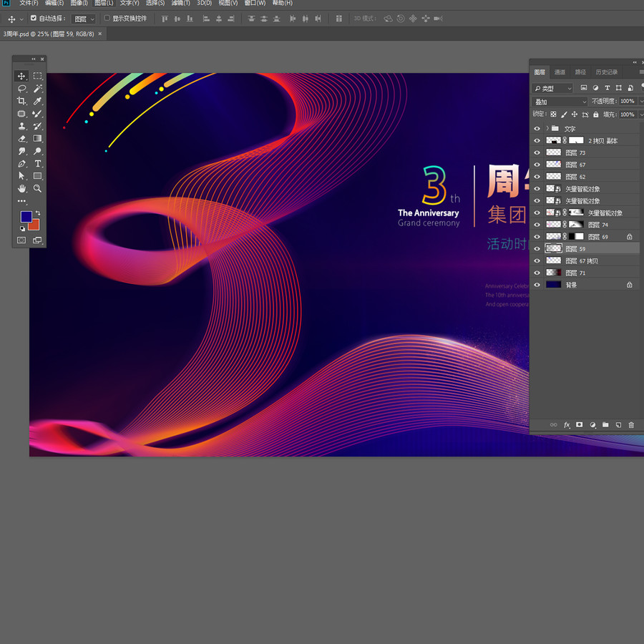Select the Eraser tool
Screen dimensions: 644x644
coord(21,139)
